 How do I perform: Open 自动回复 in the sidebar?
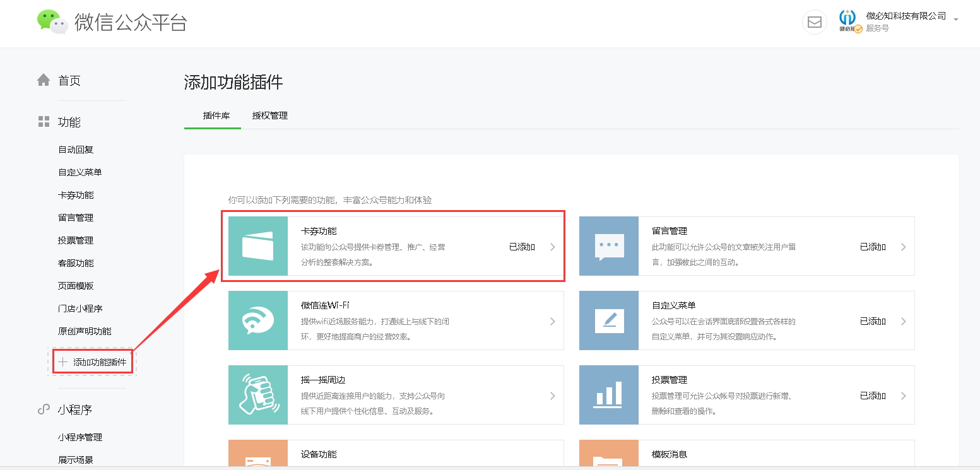point(76,150)
